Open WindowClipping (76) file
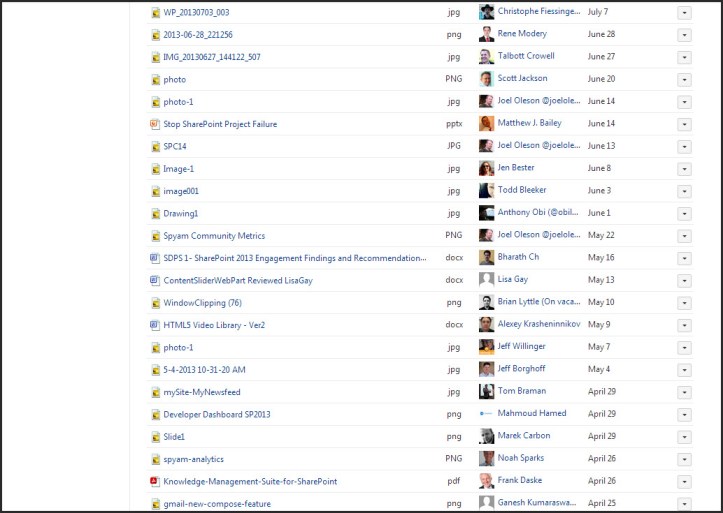The height and width of the screenshot is (513, 723). click(202, 303)
